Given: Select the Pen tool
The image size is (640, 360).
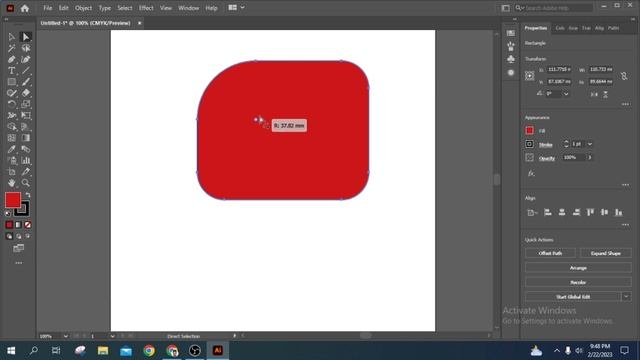Looking at the screenshot, I should point(11,60).
